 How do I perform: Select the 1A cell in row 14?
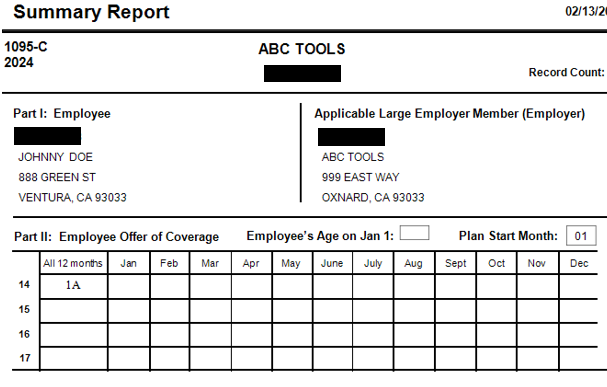(x=74, y=286)
